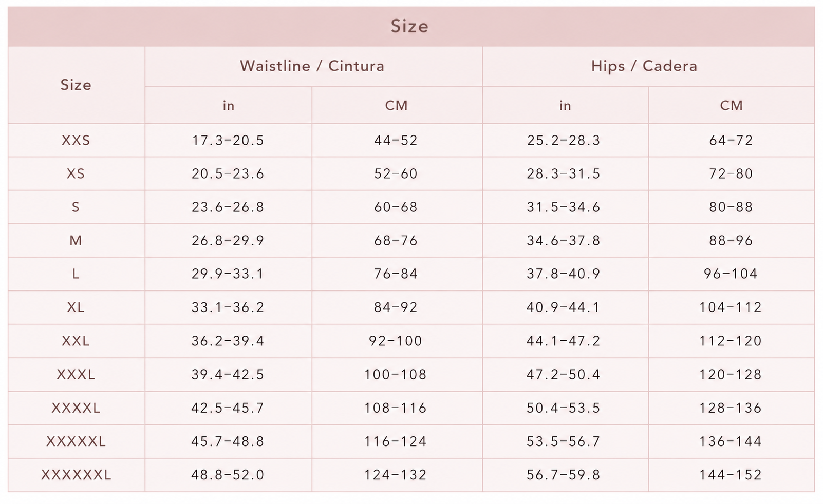Click waistline CM cell 92–100
The image size is (823, 504).
click(x=397, y=341)
